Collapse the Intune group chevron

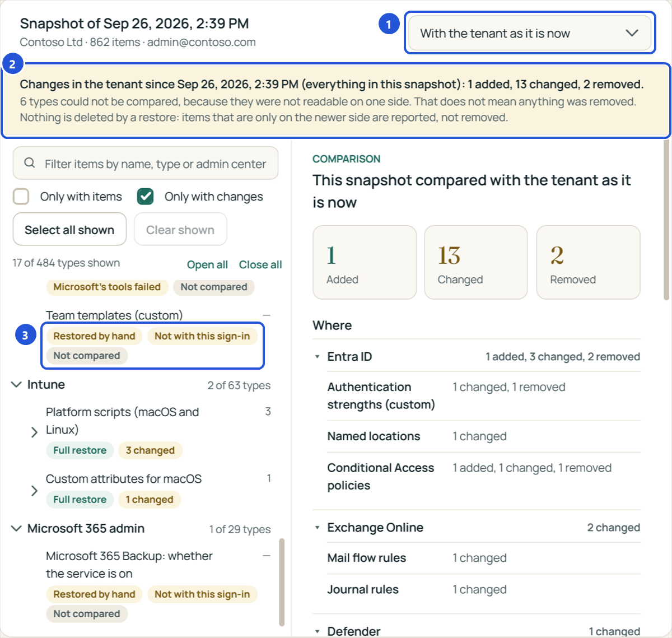click(17, 385)
